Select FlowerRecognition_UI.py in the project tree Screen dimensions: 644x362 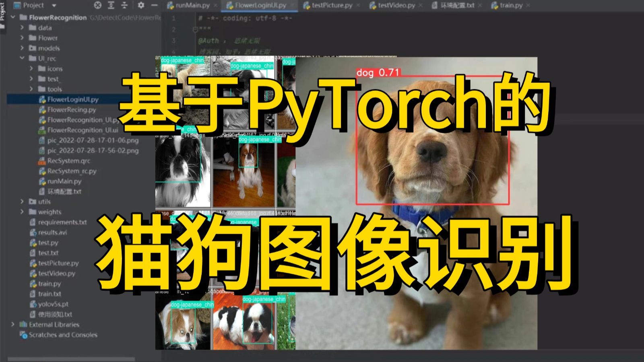pos(83,120)
